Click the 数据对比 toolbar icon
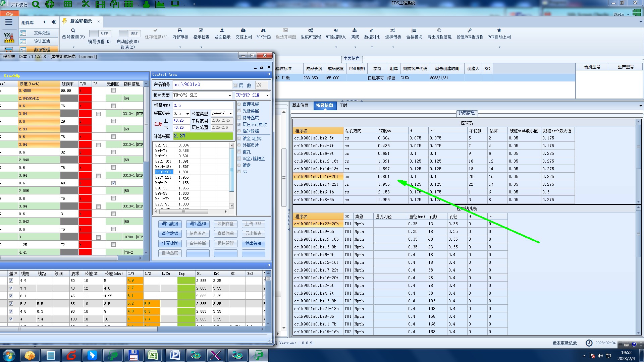644x362 pixels. [372, 31]
